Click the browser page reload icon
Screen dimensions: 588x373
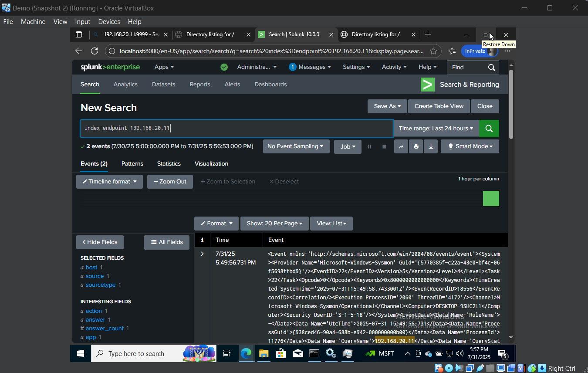coord(95,51)
